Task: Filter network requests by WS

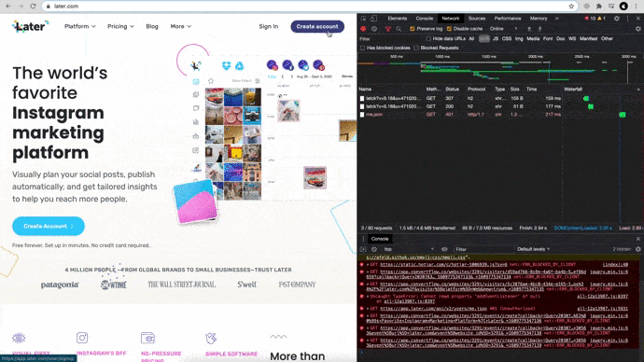Action: [572, 38]
